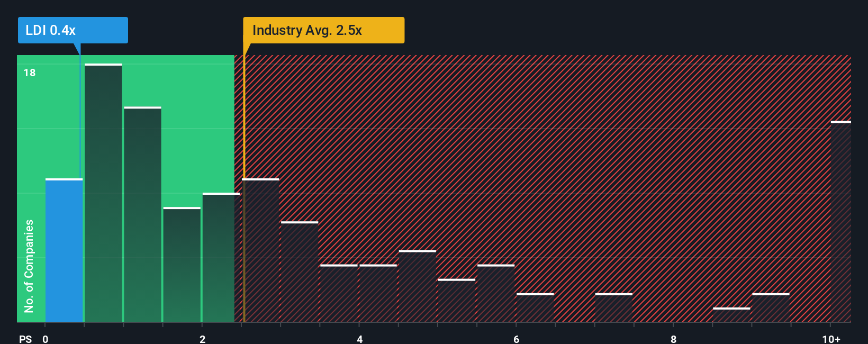The width and height of the screenshot is (868, 344).
Task: Click the x-axis label '2'
Action: pyautogui.click(x=203, y=339)
